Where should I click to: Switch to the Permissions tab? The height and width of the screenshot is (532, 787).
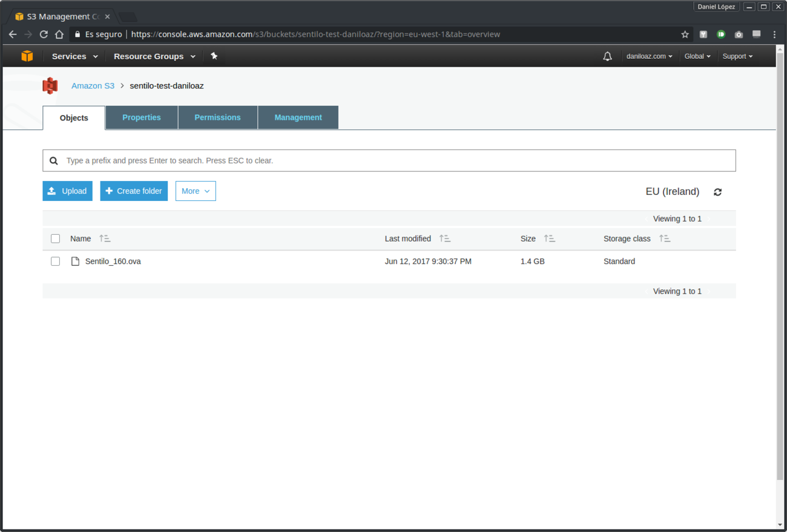pos(217,117)
